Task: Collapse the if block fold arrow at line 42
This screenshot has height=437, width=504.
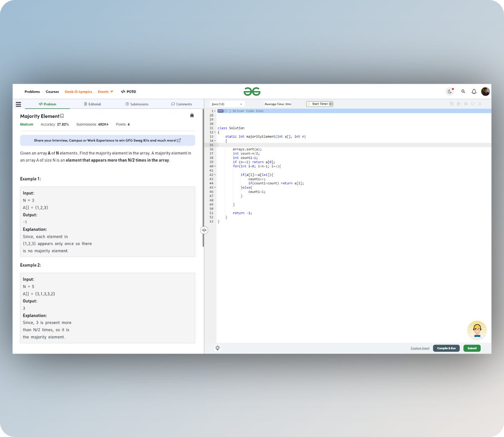Action: coord(215,175)
